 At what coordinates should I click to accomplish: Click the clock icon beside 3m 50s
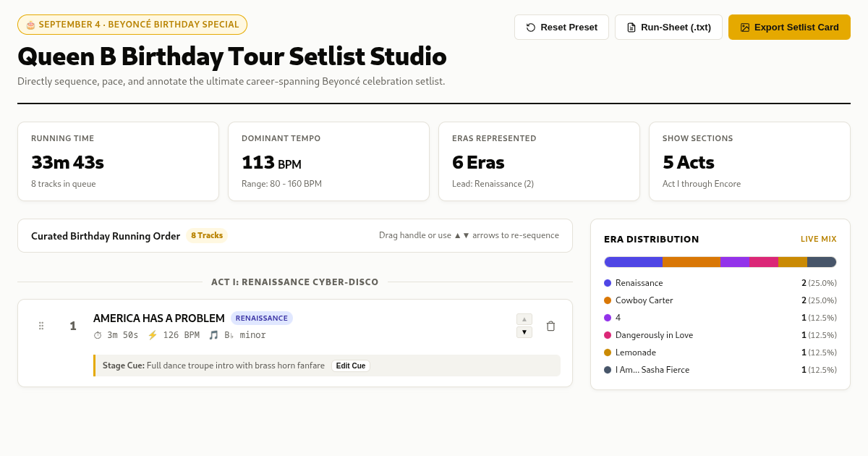98,335
